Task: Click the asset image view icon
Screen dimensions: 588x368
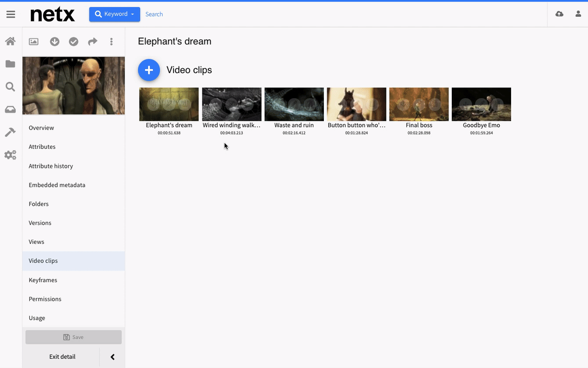Action: [x=34, y=42]
